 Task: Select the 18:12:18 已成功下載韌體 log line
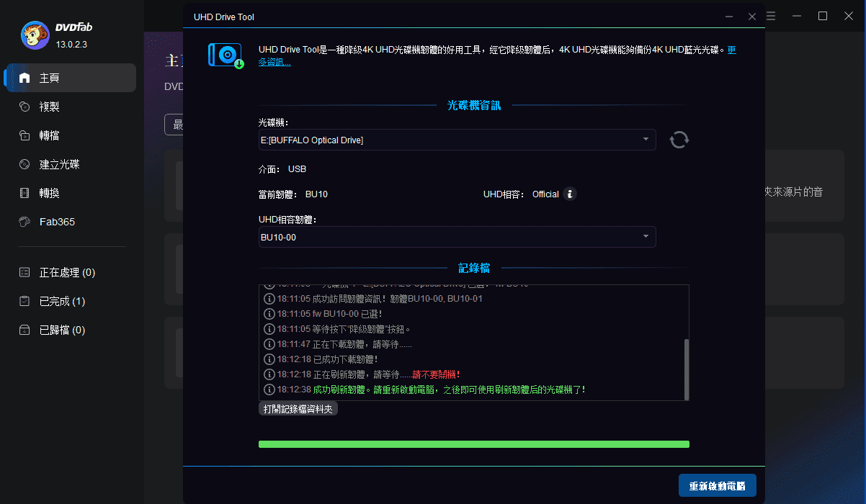(x=321, y=359)
